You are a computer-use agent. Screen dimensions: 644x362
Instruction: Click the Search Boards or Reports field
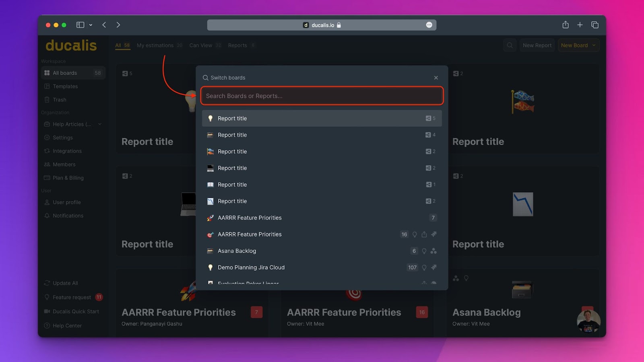(322, 96)
